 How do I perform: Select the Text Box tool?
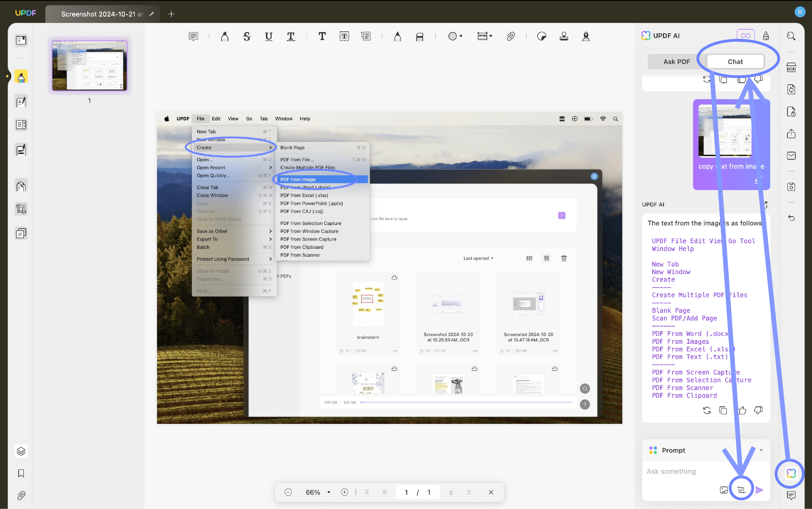click(x=344, y=36)
